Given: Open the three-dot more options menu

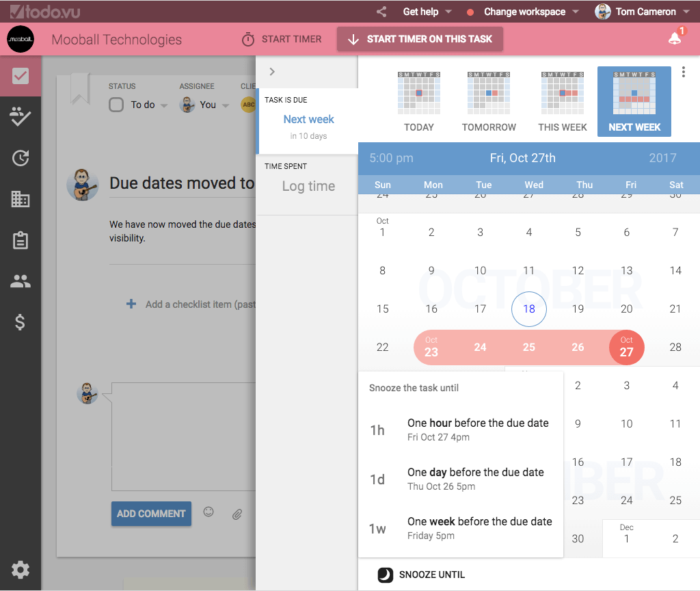Looking at the screenshot, I should pyautogui.click(x=683, y=72).
